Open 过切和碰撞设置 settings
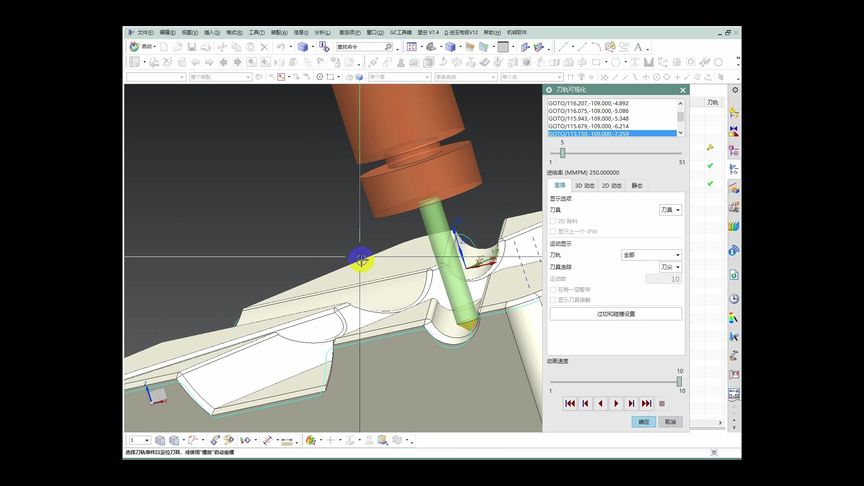Screen dimensions: 864x486 [x=616, y=314]
